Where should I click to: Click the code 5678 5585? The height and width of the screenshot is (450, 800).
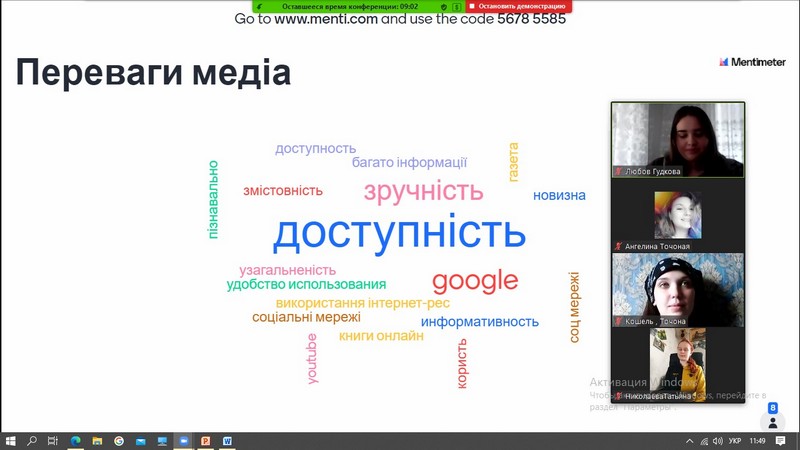pos(532,19)
